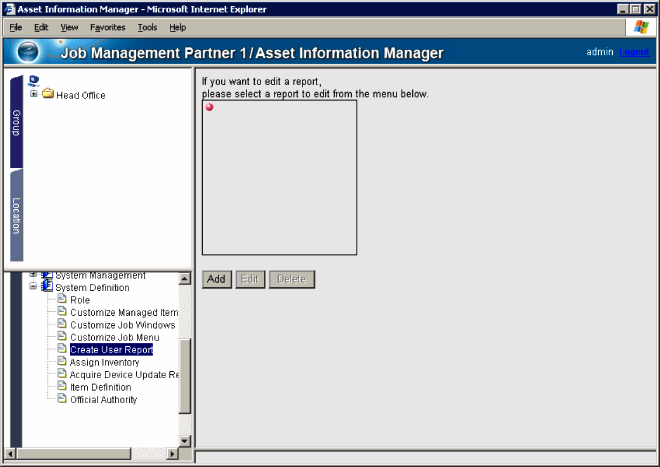Screen dimensions: 660x467
Task: Click the menu tree scroll up arrow
Action: (185, 278)
